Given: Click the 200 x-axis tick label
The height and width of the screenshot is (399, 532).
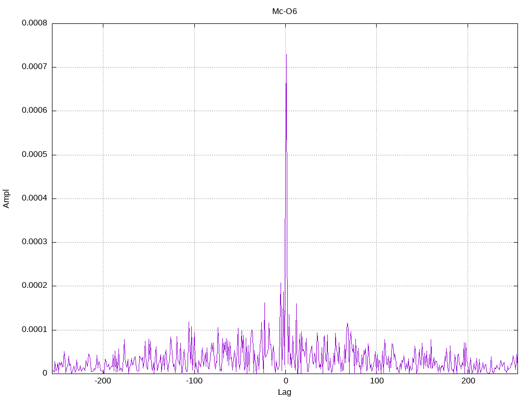Looking at the screenshot, I should click(468, 381).
